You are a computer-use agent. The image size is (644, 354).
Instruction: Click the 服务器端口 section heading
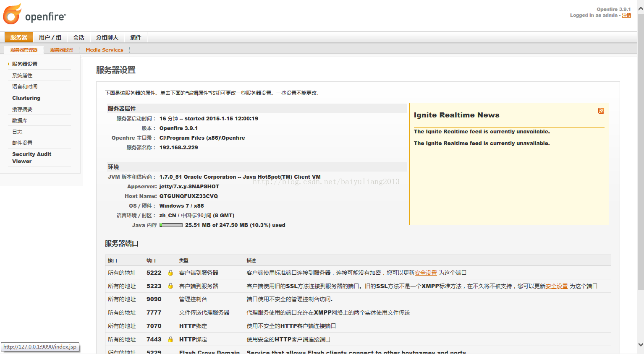[121, 243]
